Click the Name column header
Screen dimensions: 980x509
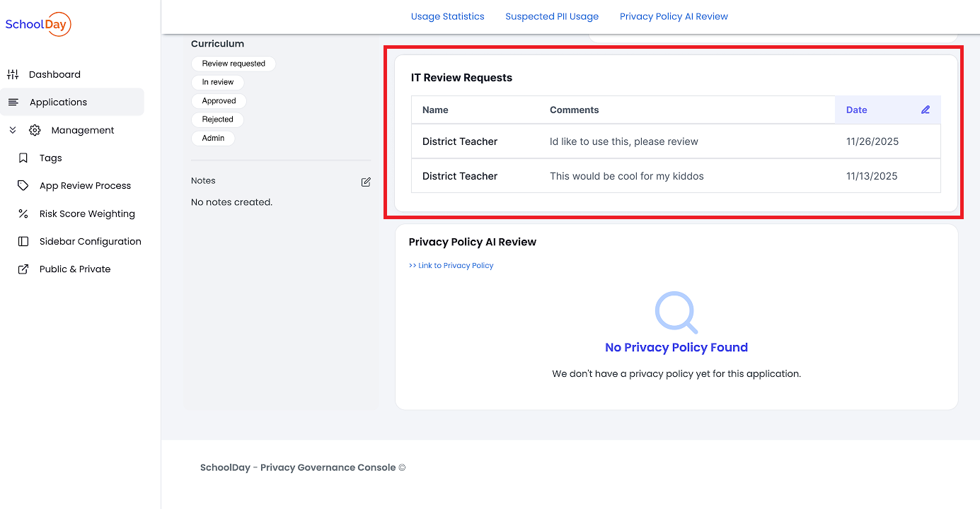(x=435, y=110)
